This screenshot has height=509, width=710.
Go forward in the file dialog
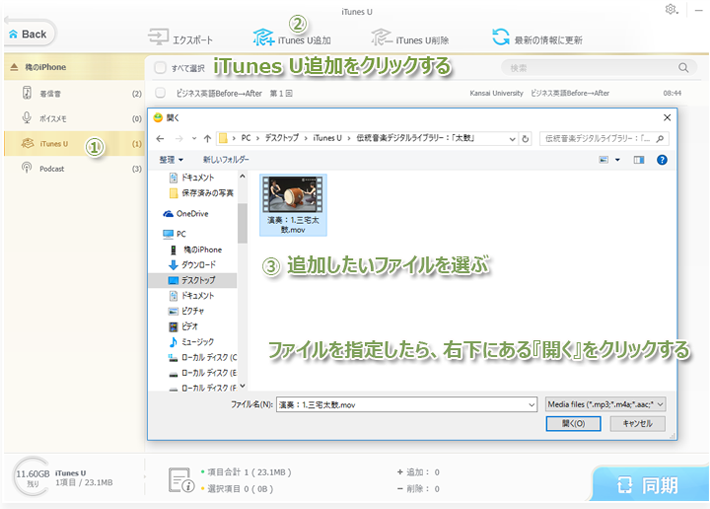(179, 139)
